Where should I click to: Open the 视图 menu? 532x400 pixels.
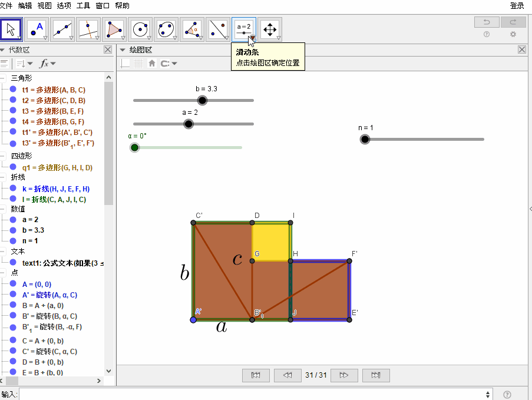[44, 5]
